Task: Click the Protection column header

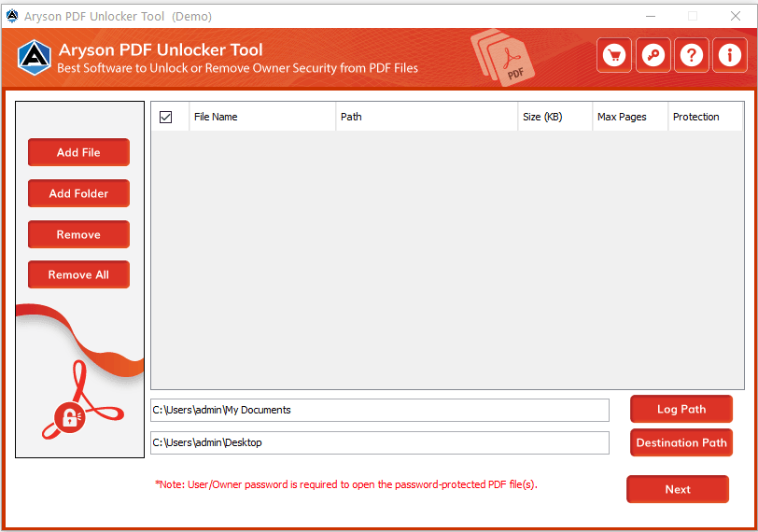Action: (706, 117)
